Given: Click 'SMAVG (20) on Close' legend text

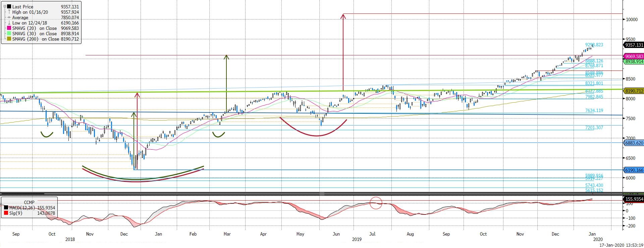Looking at the screenshot, I should coord(35,29).
